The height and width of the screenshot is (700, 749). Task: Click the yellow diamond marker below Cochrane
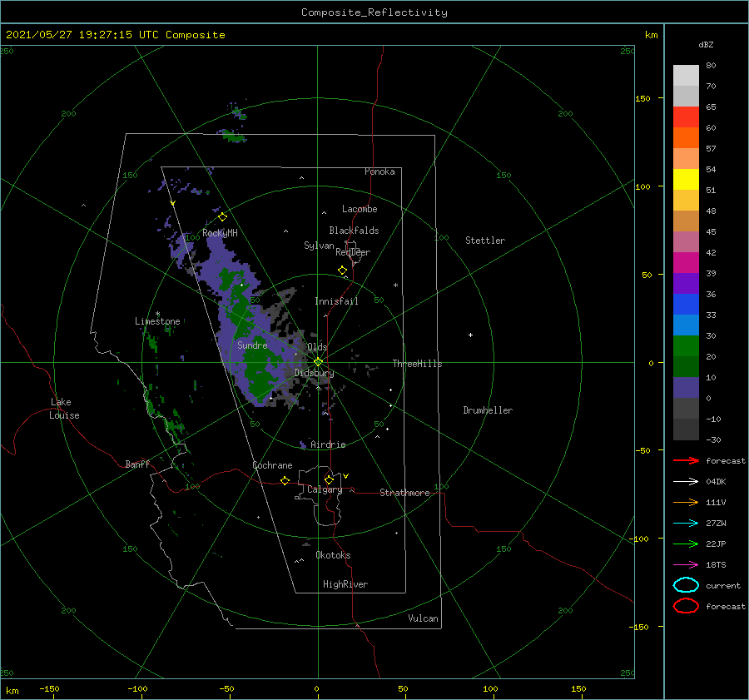click(x=285, y=481)
